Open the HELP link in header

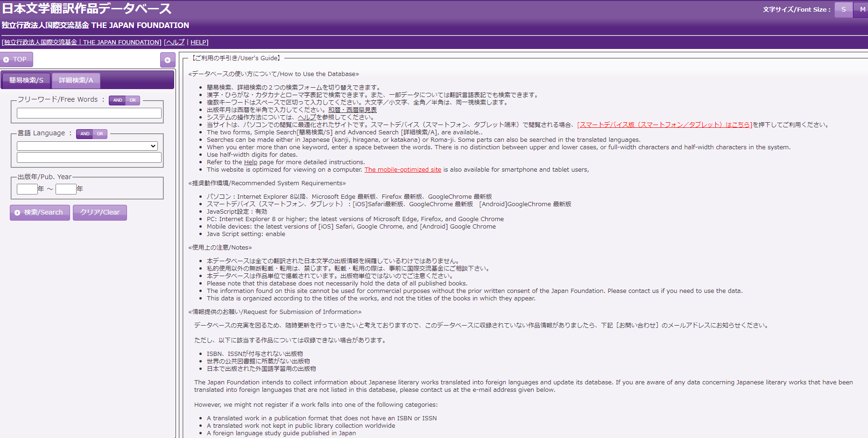coord(199,42)
